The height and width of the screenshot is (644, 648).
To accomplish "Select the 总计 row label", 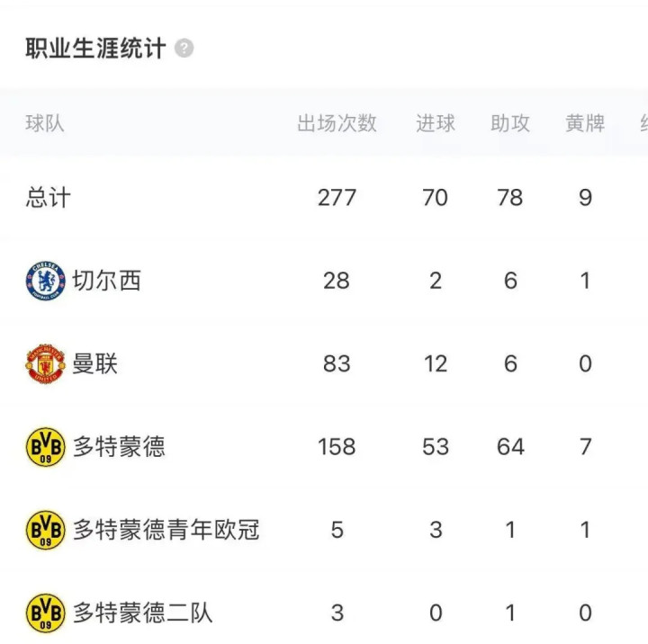I will click(x=49, y=198).
